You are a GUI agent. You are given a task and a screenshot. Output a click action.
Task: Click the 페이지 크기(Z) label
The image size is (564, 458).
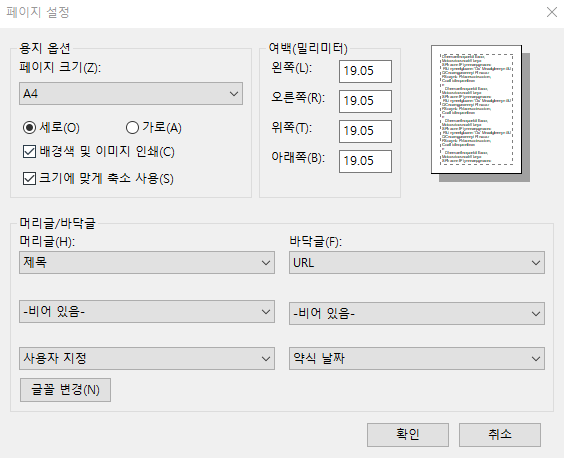pos(60,67)
